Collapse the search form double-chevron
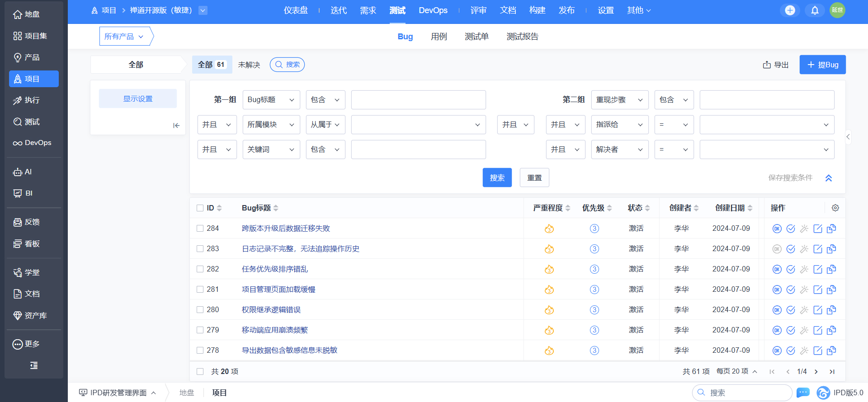Screen dimensions: 868x402 [x=829, y=178]
